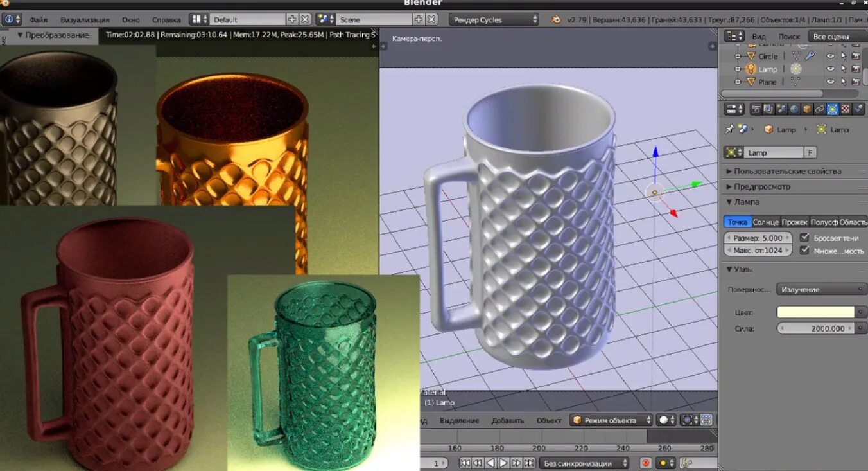Select the Plane object in outliner

click(x=767, y=82)
